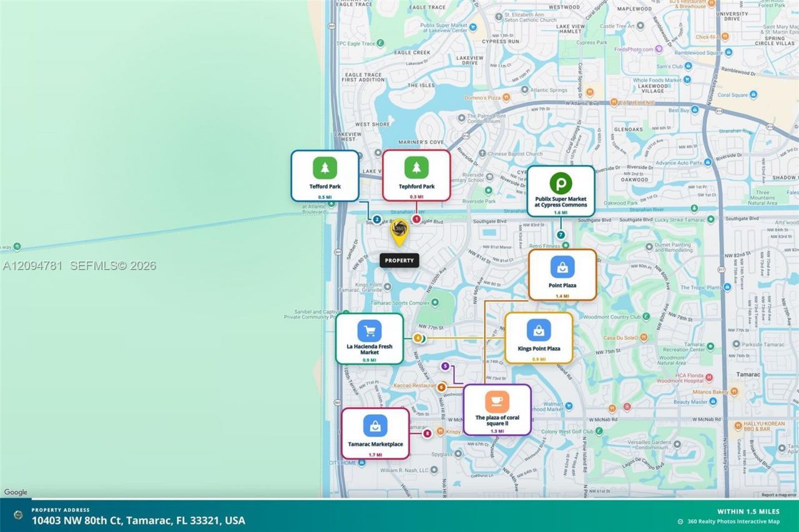Click the Tefford Park green tree icon
Image resolution: width=799 pixels, height=532 pixels.
pos(325,168)
